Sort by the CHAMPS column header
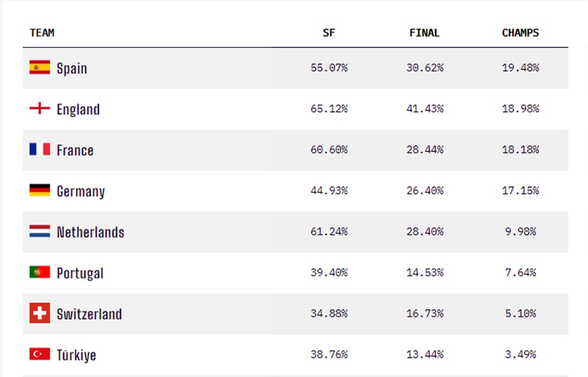 click(520, 33)
